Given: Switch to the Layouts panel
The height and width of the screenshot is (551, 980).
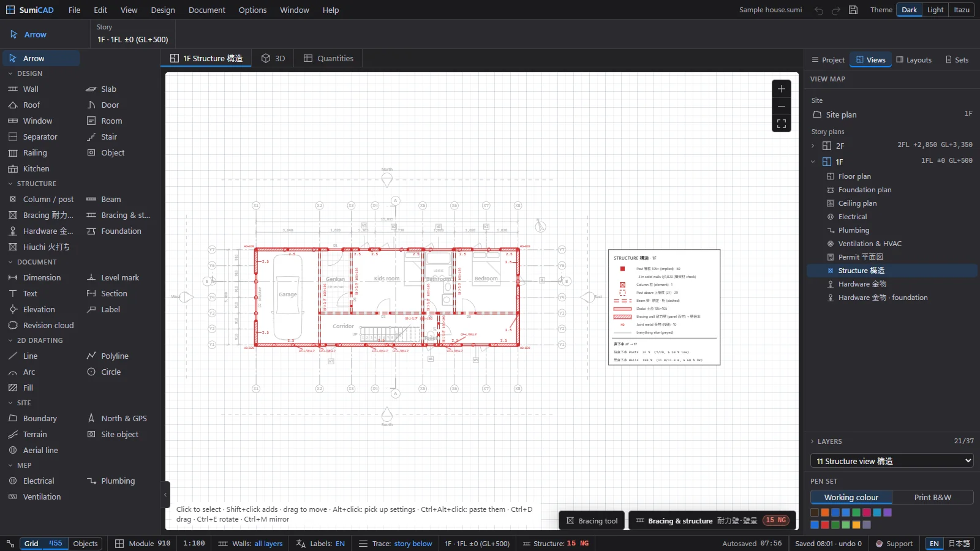Looking at the screenshot, I should (x=914, y=60).
